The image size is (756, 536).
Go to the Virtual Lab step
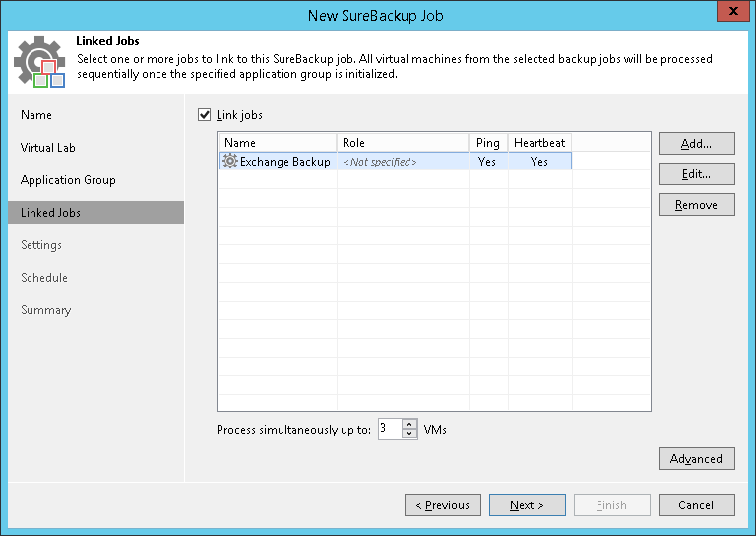point(48,148)
